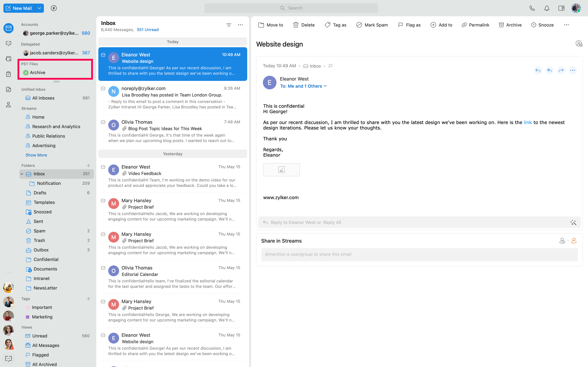Screen dimensions: 588x367
Task: Click the lightning quick actions icon
Action: (54, 8)
